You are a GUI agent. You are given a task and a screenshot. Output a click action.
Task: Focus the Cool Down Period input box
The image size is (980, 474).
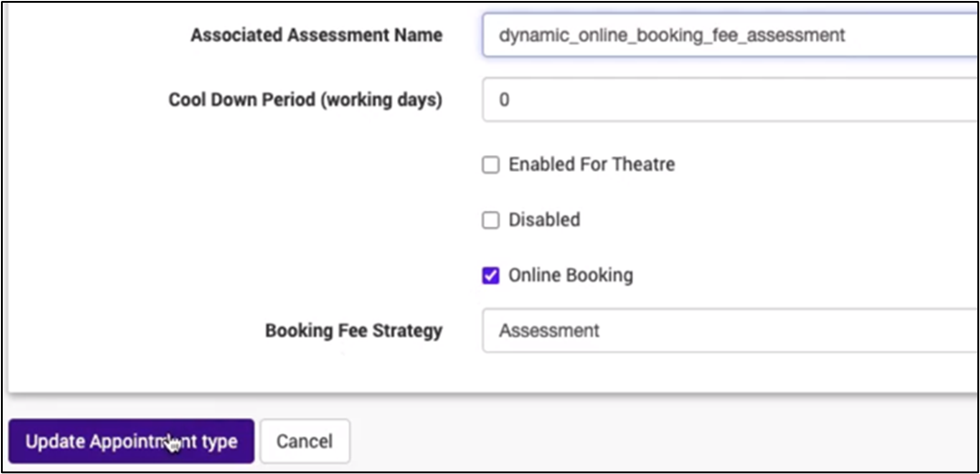730,100
